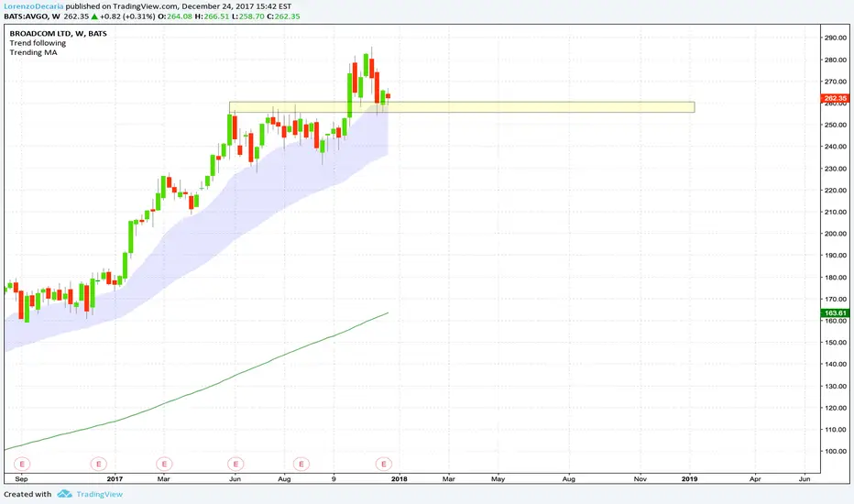Click the 250.00 price axis label
This screenshot has width=854, height=504.
click(836, 125)
